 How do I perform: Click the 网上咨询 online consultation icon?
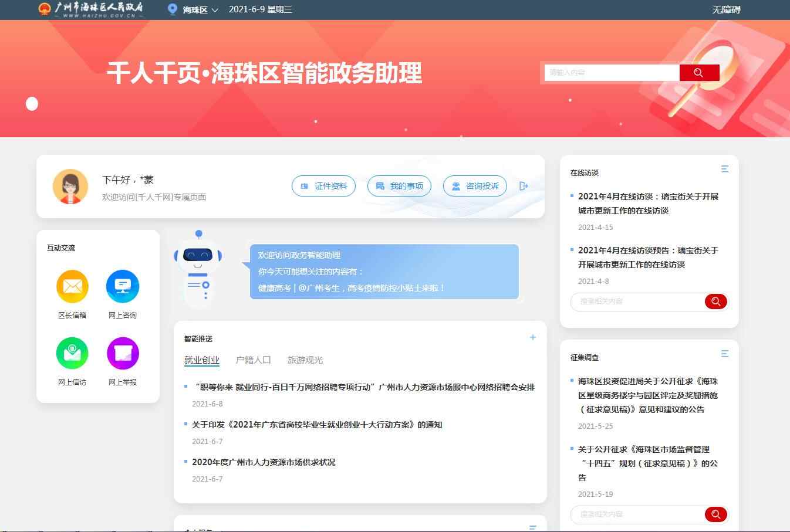click(122, 286)
